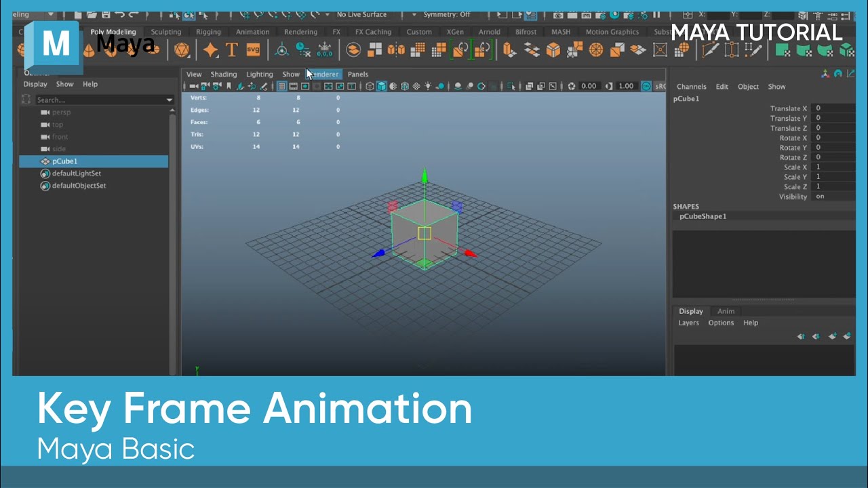This screenshot has width=868, height=488.
Task: Toggle the viewport Grid display button
Action: pyautogui.click(x=282, y=86)
